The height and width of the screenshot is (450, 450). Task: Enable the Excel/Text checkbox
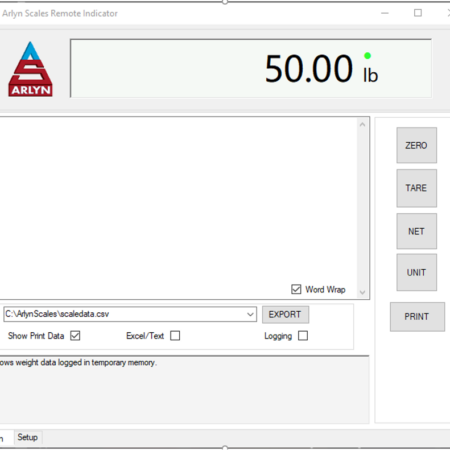[175, 336]
